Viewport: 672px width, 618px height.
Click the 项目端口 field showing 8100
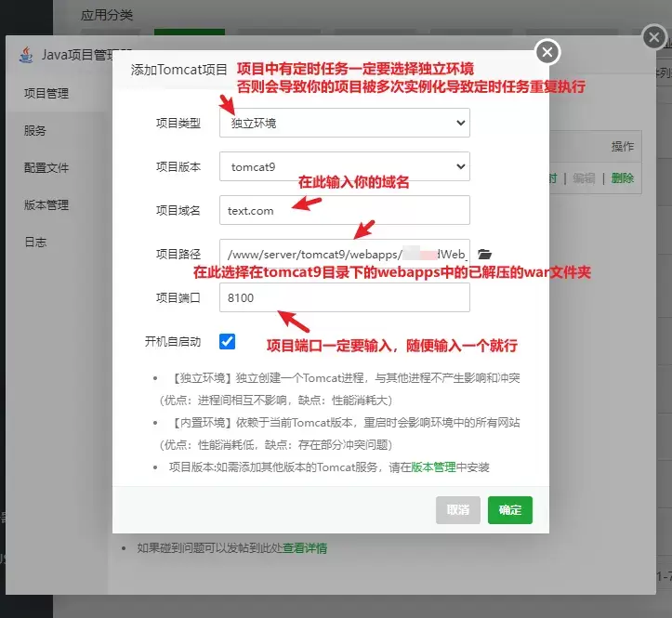click(344, 297)
